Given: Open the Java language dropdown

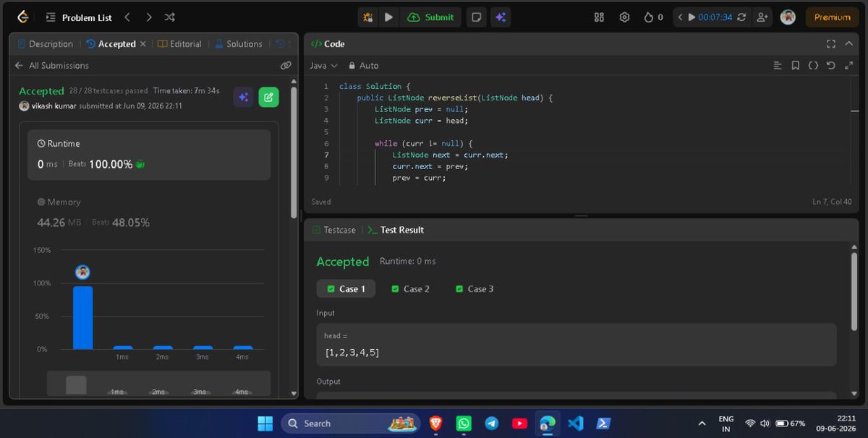Looking at the screenshot, I should click(324, 65).
